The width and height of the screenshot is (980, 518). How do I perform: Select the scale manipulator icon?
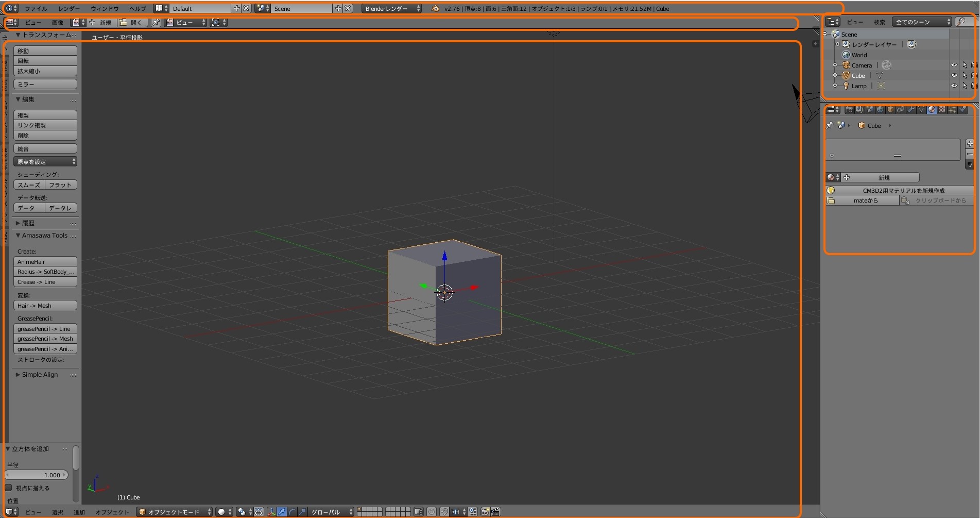click(302, 512)
